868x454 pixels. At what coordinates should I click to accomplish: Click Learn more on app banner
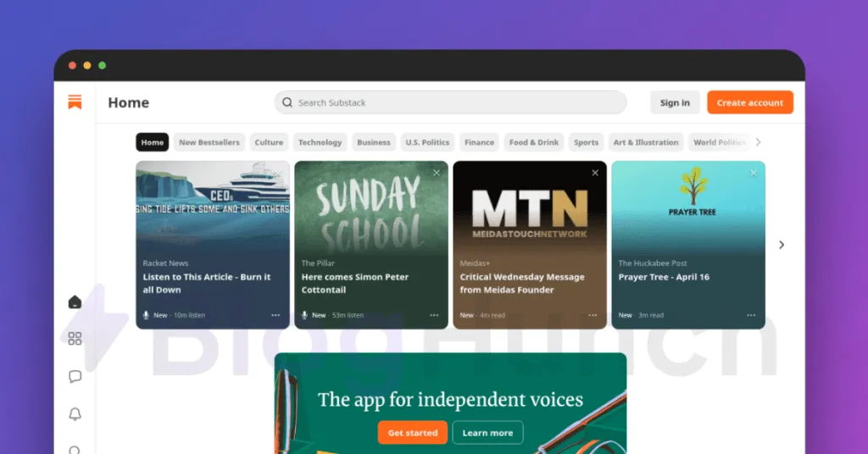(x=487, y=433)
